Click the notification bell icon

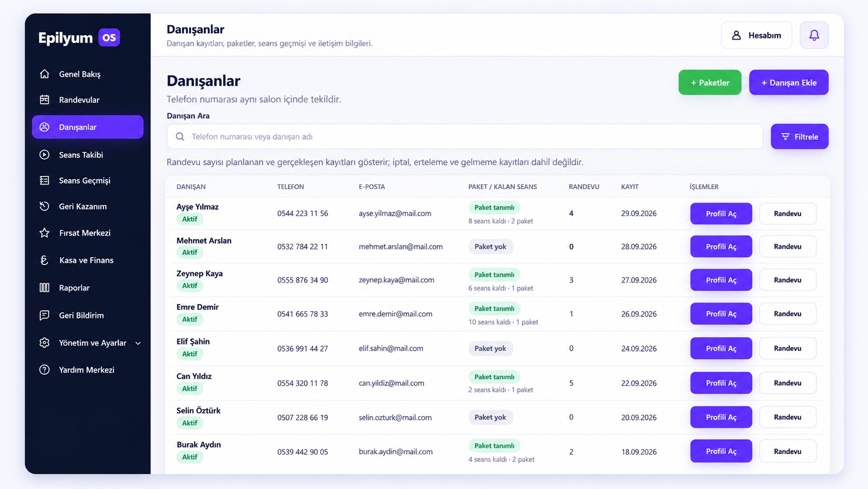coord(814,35)
